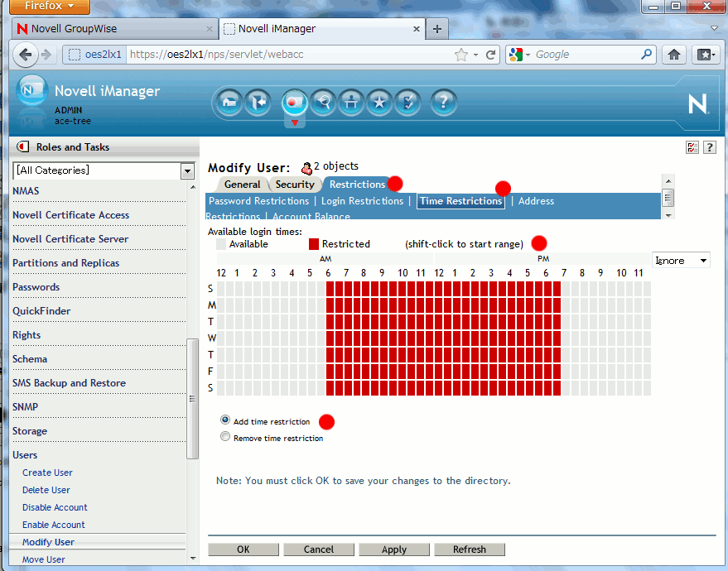Open the Firefox bookmarks toolbar button
The image size is (728, 571).
click(706, 55)
